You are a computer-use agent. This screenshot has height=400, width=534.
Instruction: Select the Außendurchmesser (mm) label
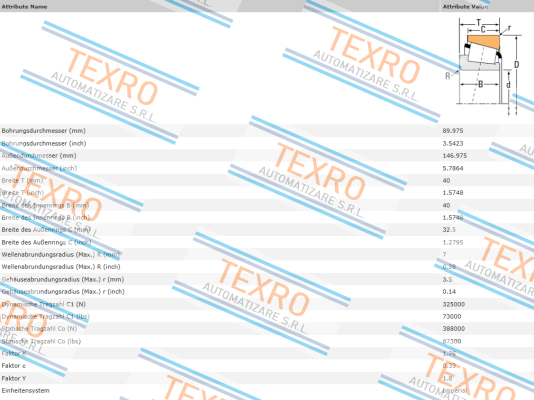point(39,156)
